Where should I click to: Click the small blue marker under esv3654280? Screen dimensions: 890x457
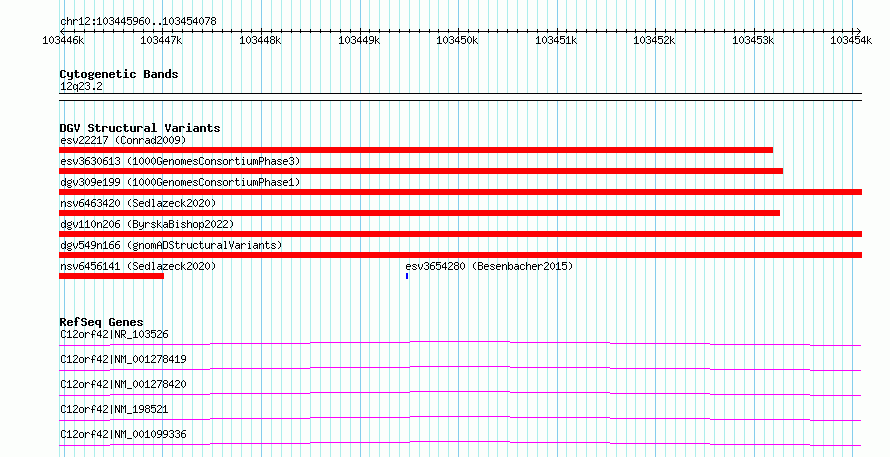407,276
